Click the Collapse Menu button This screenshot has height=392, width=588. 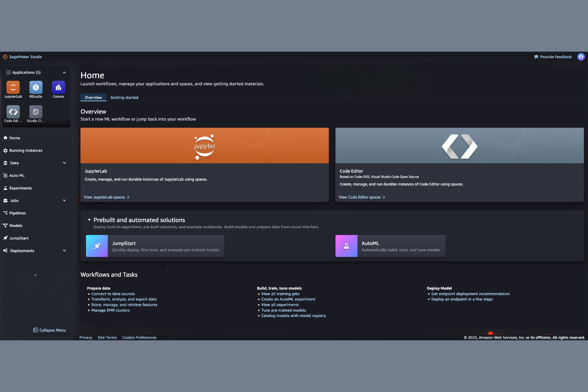[x=50, y=330]
